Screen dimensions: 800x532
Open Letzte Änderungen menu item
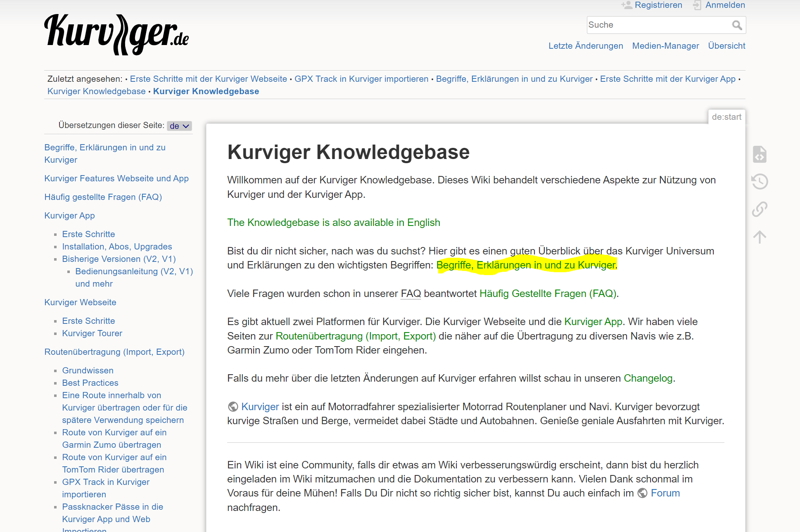(586, 46)
